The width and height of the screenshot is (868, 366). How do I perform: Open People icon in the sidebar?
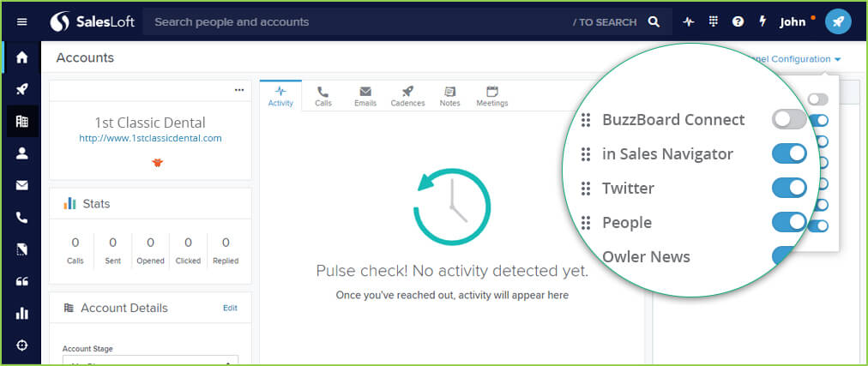pos(22,153)
